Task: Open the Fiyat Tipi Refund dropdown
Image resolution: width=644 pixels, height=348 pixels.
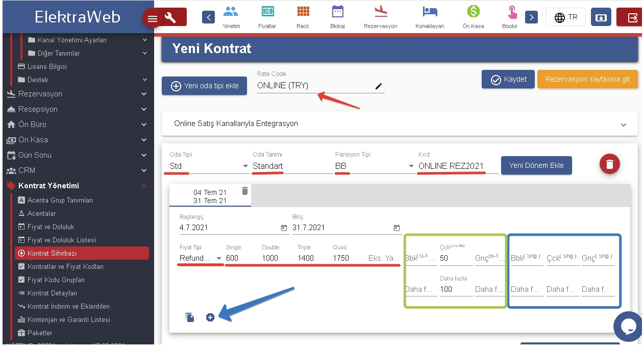Action: (219, 258)
